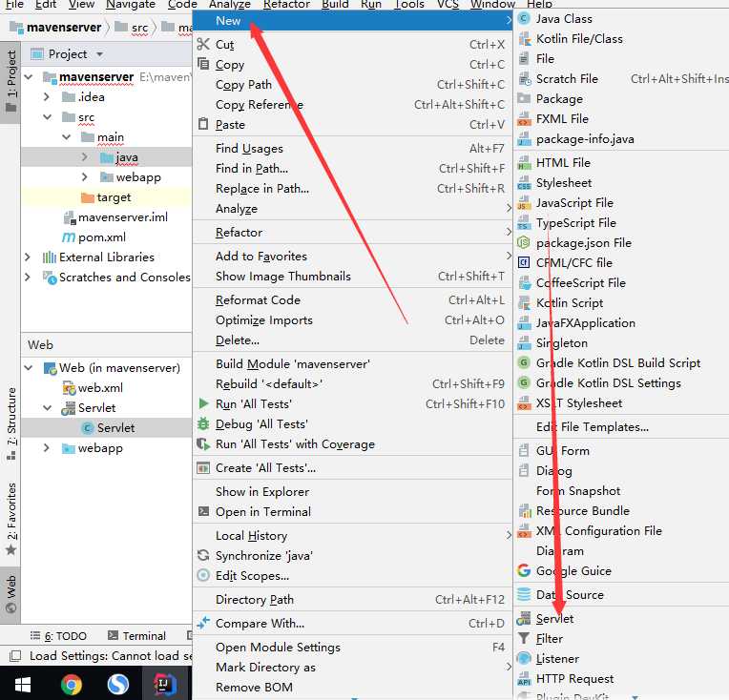
Task: Collapse the src folder
Action: point(48,116)
